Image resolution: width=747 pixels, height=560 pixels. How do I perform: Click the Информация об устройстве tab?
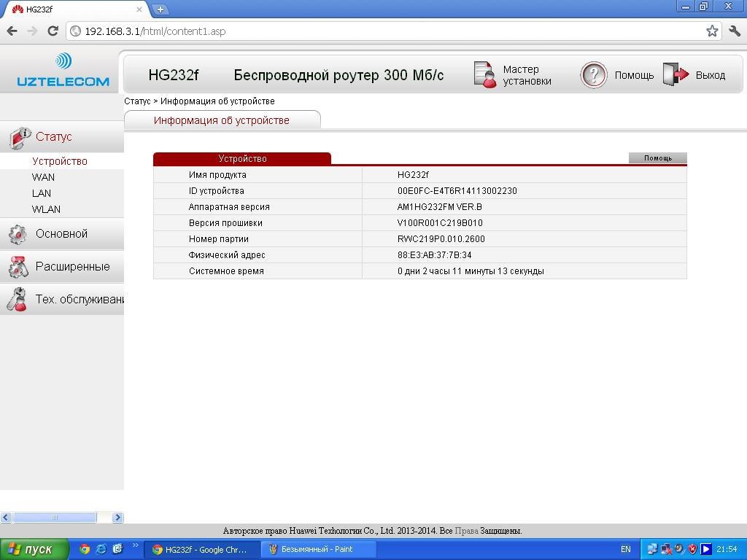[222, 120]
